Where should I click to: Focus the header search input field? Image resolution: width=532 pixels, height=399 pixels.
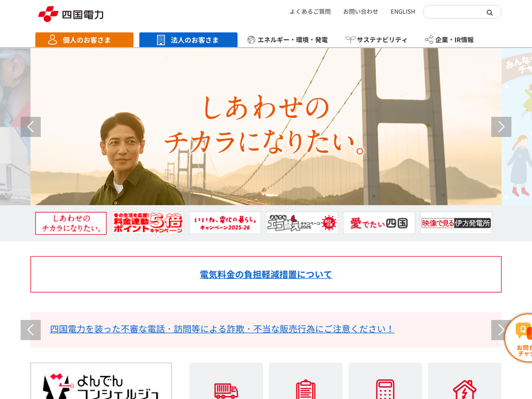coord(452,12)
